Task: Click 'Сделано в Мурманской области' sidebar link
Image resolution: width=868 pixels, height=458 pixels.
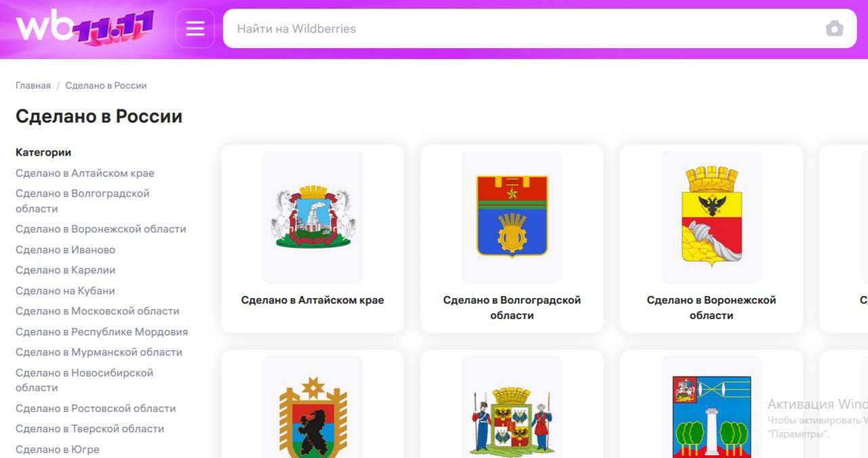Action: [98, 352]
